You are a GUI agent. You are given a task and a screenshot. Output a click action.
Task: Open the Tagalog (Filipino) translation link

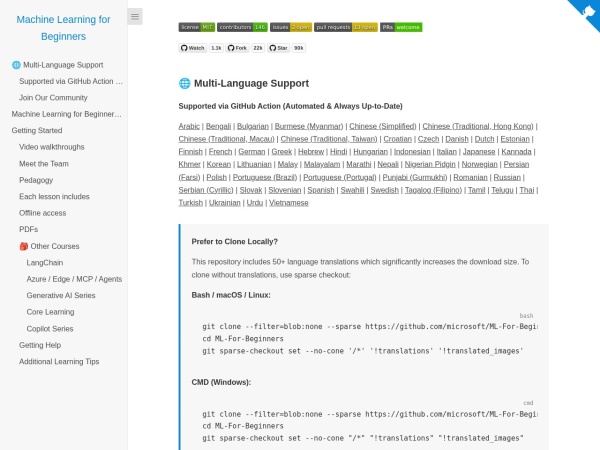coord(433,190)
